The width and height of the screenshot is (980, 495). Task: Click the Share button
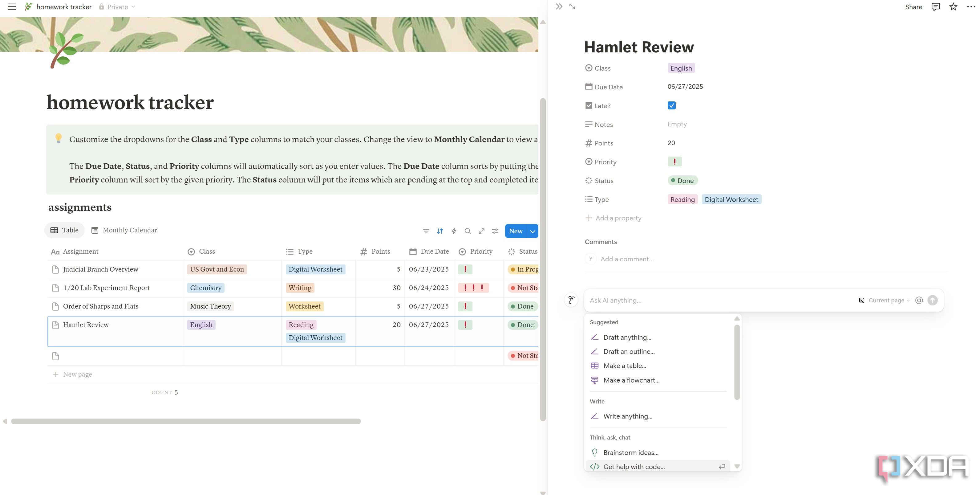click(913, 7)
